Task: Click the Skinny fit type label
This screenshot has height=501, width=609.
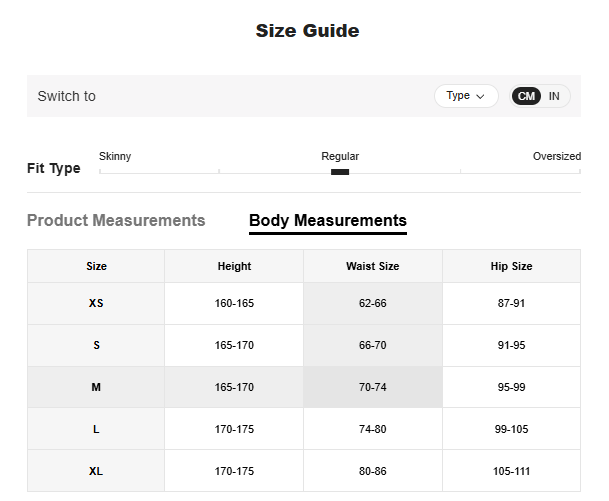Action: pyautogui.click(x=115, y=156)
